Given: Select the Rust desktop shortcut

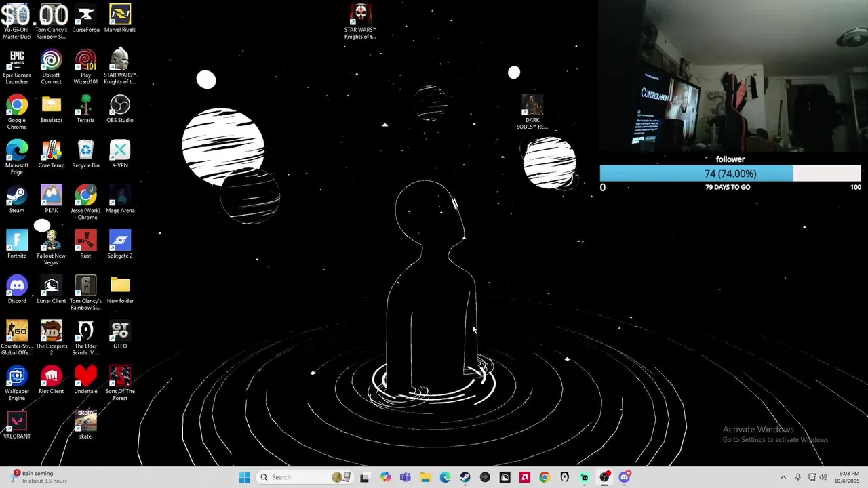Looking at the screenshot, I should point(85,245).
